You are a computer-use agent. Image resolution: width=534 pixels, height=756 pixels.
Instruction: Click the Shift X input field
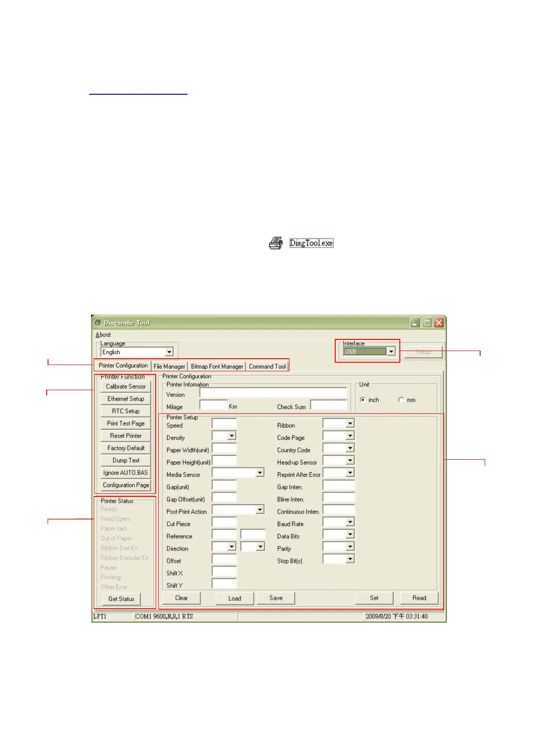point(224,571)
